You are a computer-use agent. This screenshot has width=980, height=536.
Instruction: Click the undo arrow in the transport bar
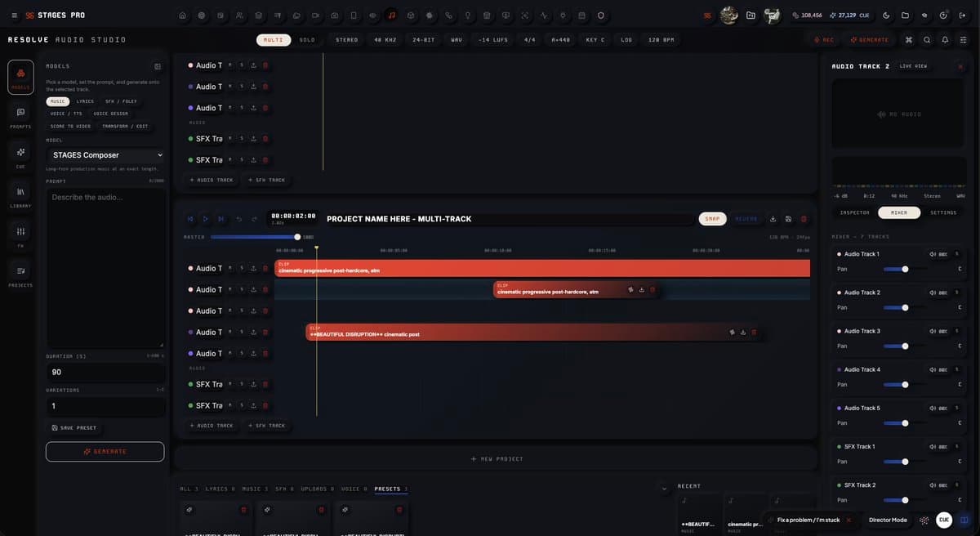[238, 219]
